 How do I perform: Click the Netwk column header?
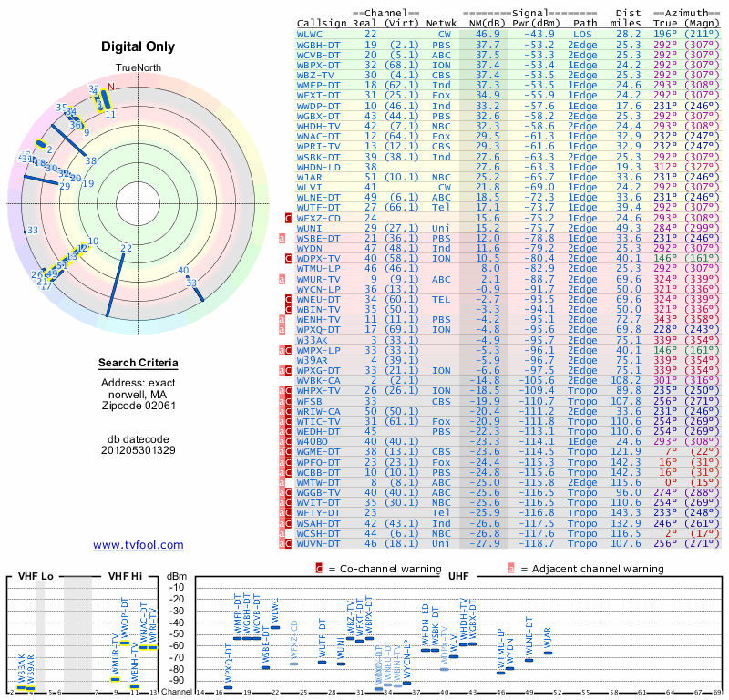(441, 24)
